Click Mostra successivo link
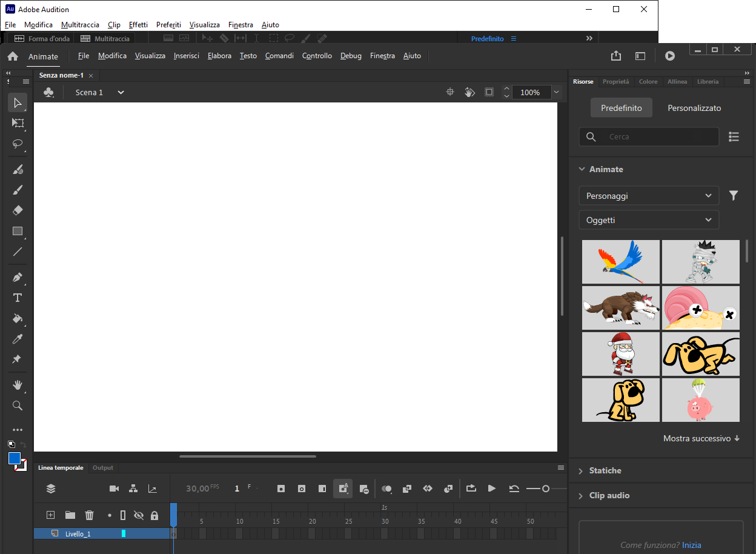The width and height of the screenshot is (756, 554). point(701,438)
